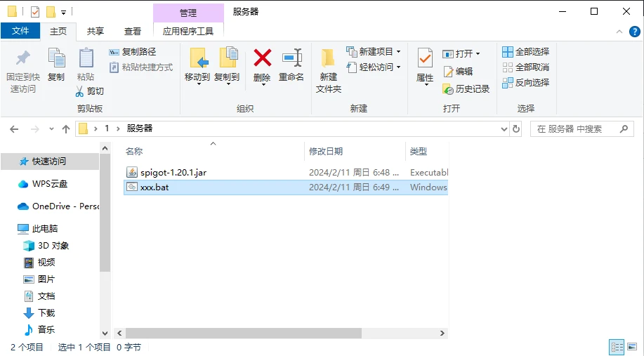Open the File (文件) menu tab
644x356 pixels.
click(x=20, y=31)
